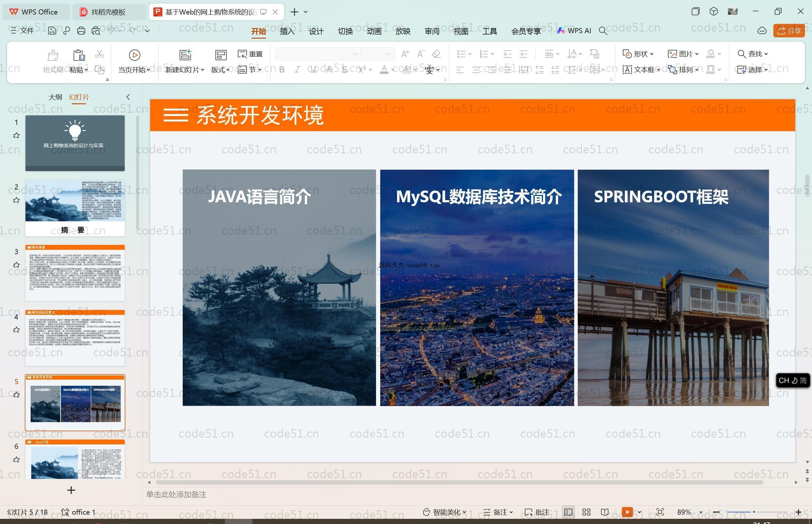Toggle Notes (备注) pane

pos(498,512)
